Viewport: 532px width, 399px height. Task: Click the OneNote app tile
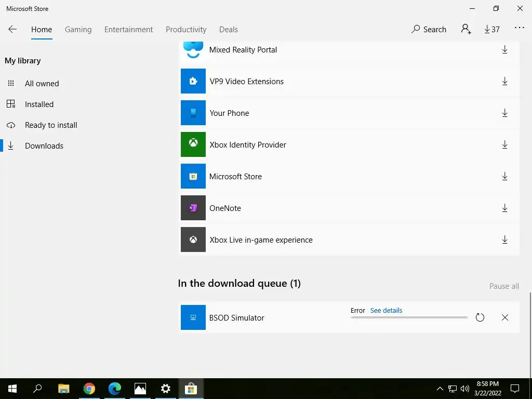pyautogui.click(x=193, y=208)
